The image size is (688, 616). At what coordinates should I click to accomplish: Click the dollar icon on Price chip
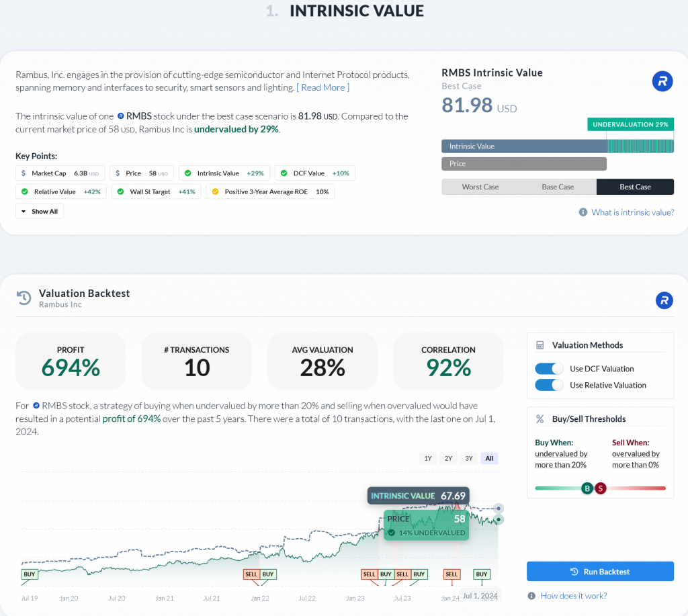[x=118, y=173]
